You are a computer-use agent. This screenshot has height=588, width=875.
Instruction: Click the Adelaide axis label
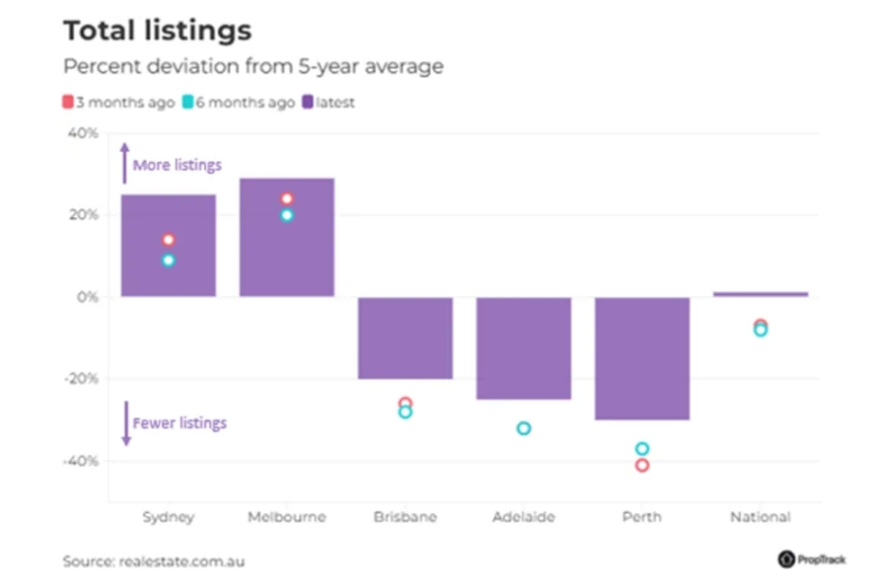point(524,517)
